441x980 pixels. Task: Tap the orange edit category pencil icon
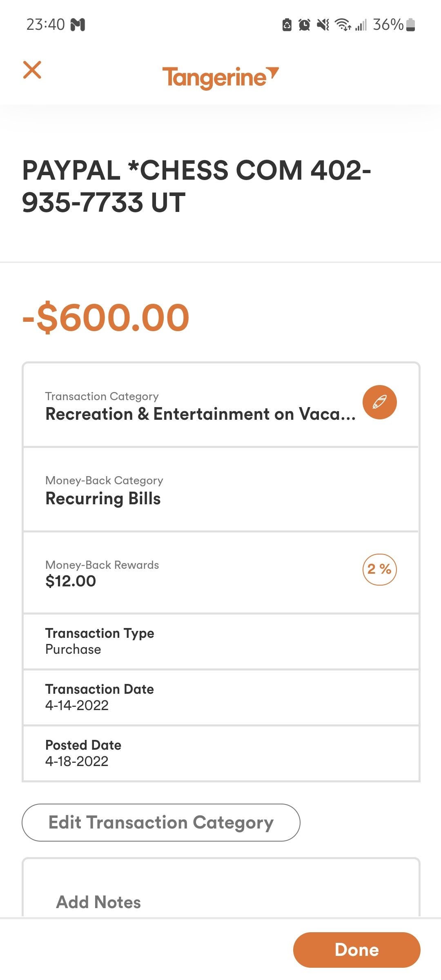coord(379,402)
